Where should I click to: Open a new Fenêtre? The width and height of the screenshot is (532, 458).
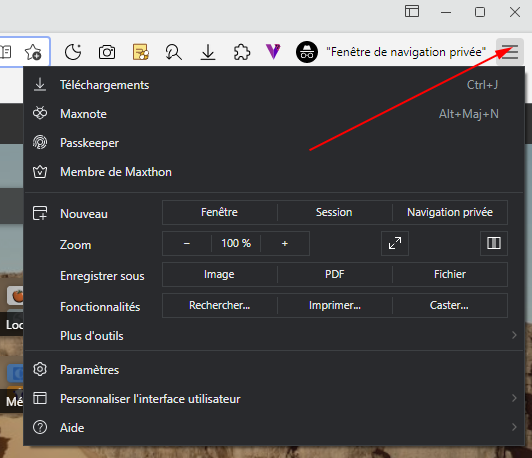pos(220,212)
